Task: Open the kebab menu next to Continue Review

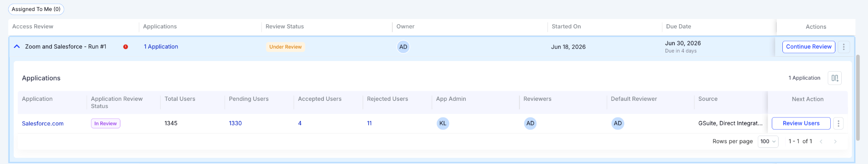Action: [843, 47]
